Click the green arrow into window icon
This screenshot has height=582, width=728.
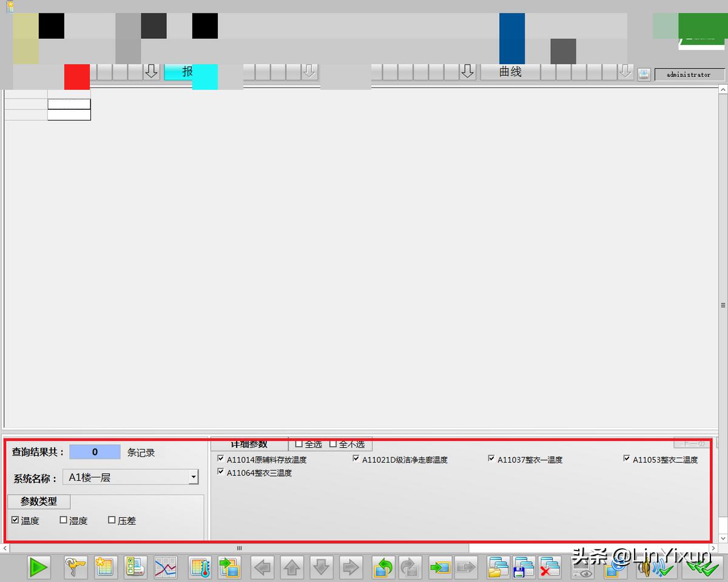tap(439, 567)
